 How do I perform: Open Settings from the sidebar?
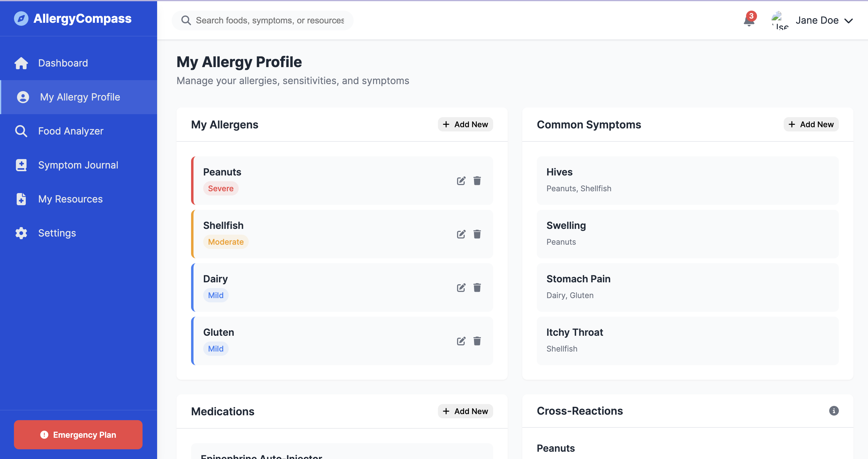pyautogui.click(x=57, y=233)
